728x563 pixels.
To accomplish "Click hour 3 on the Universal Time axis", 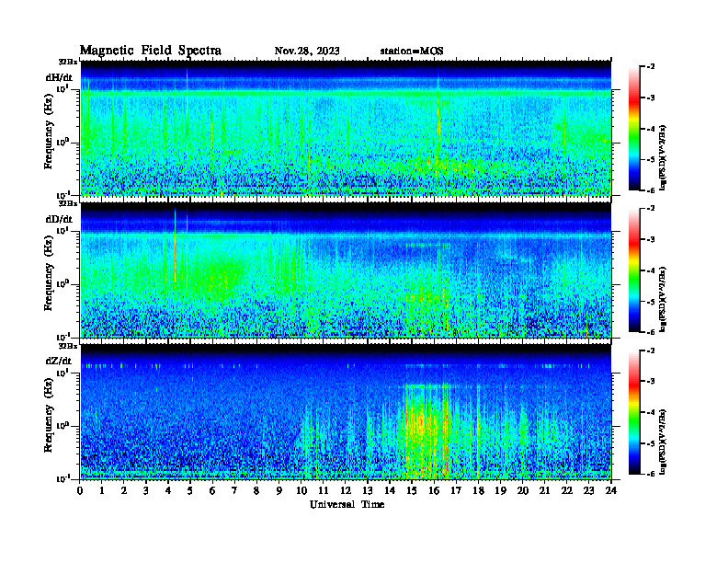I will click(x=146, y=491).
